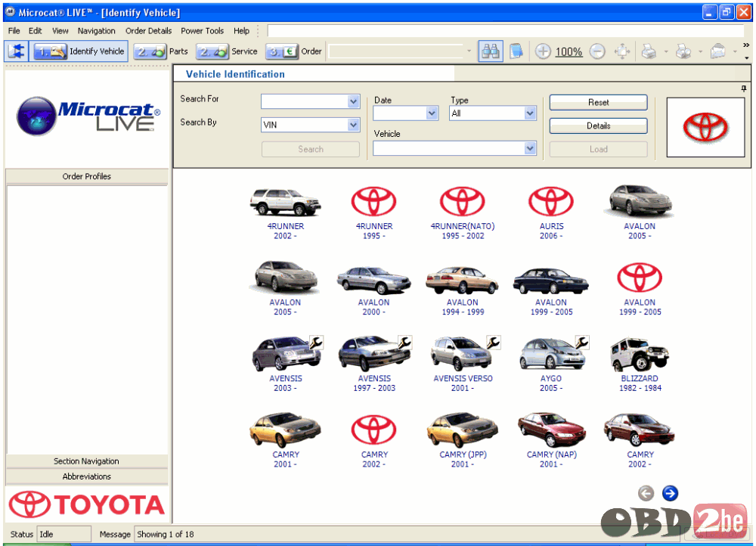Open the Abbreviations panel header
The image size is (756, 546).
pyautogui.click(x=87, y=476)
